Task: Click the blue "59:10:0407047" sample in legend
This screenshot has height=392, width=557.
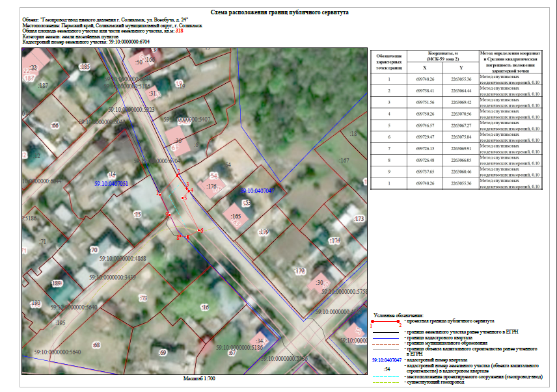Action: pos(387,360)
